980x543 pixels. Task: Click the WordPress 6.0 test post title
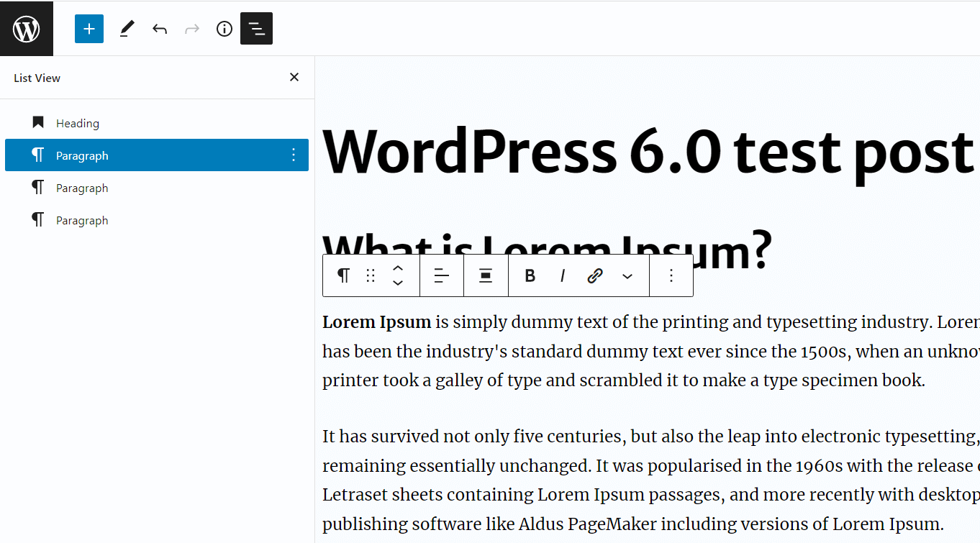coord(648,152)
